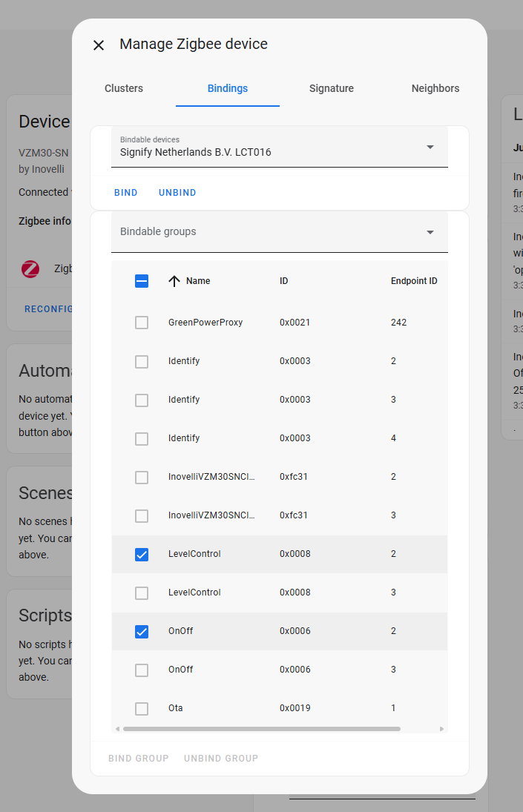Click the BIND button
The image size is (523, 812).
point(126,193)
